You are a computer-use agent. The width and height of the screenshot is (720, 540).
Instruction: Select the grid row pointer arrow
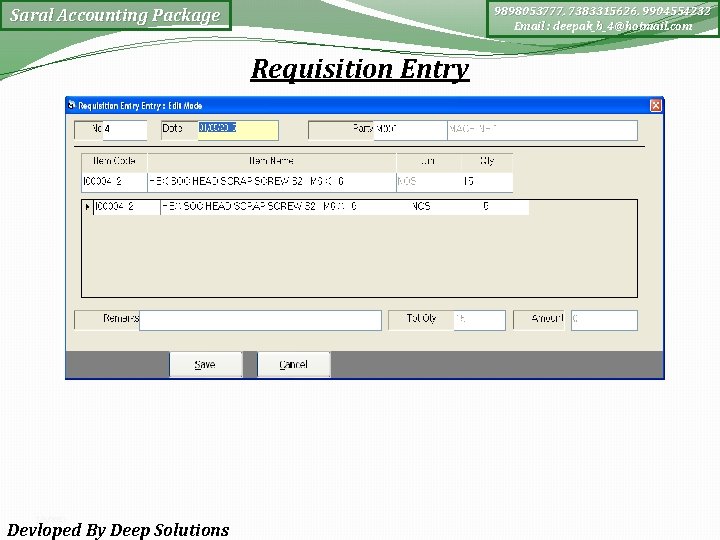click(87, 207)
